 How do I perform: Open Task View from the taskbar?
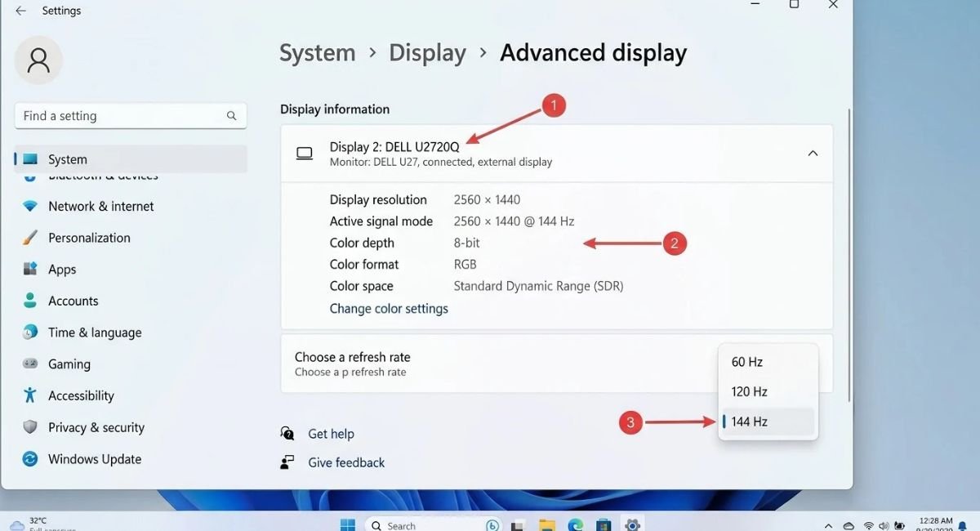(x=519, y=525)
